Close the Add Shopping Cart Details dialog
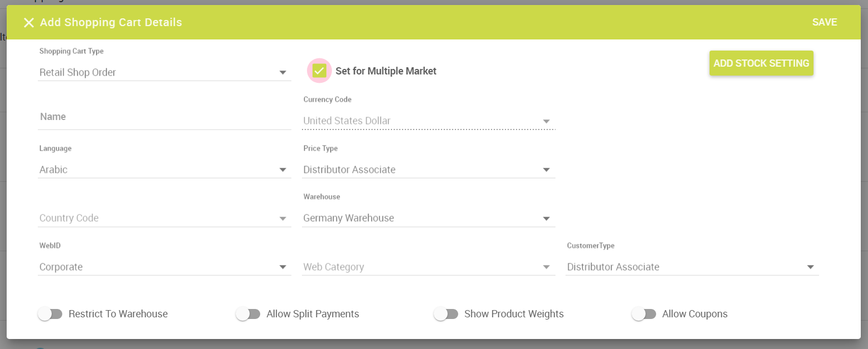Screen dimensions: 868x349 click(x=28, y=23)
